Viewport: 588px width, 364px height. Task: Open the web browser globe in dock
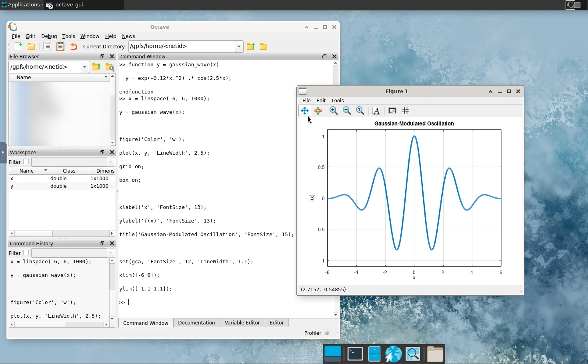(x=394, y=354)
